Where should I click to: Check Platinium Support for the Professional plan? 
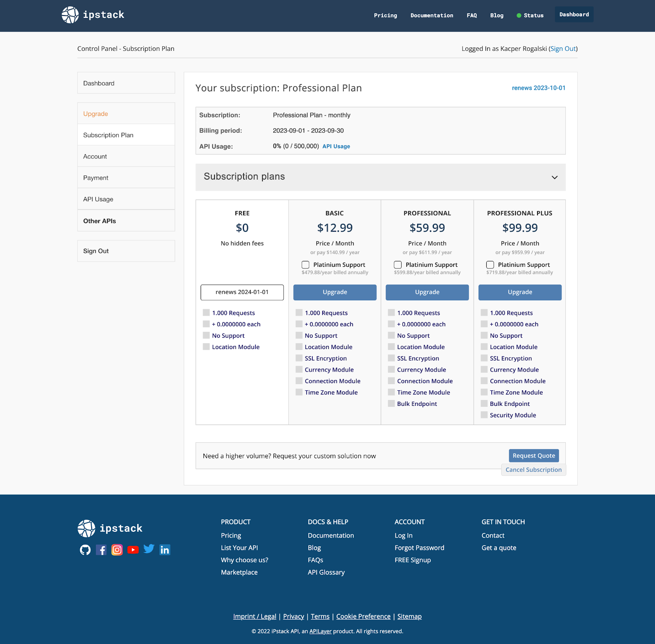(398, 265)
